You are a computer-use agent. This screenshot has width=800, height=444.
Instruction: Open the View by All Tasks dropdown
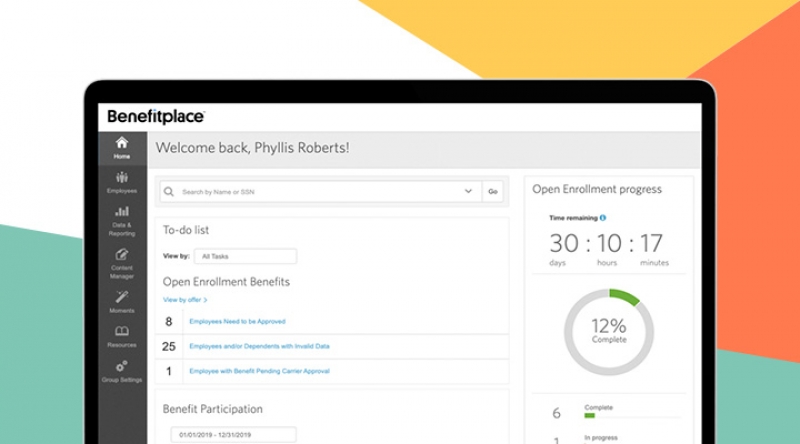click(x=245, y=256)
